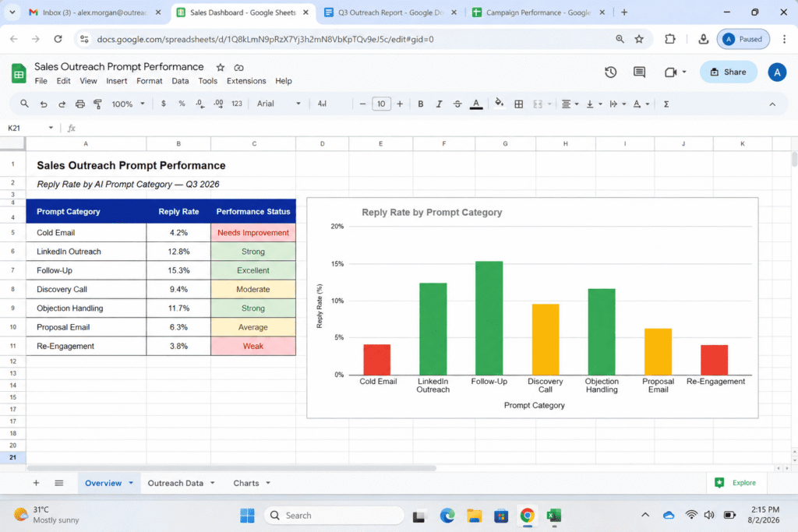Click the taskbar Search box
798x532 pixels.
(334, 515)
